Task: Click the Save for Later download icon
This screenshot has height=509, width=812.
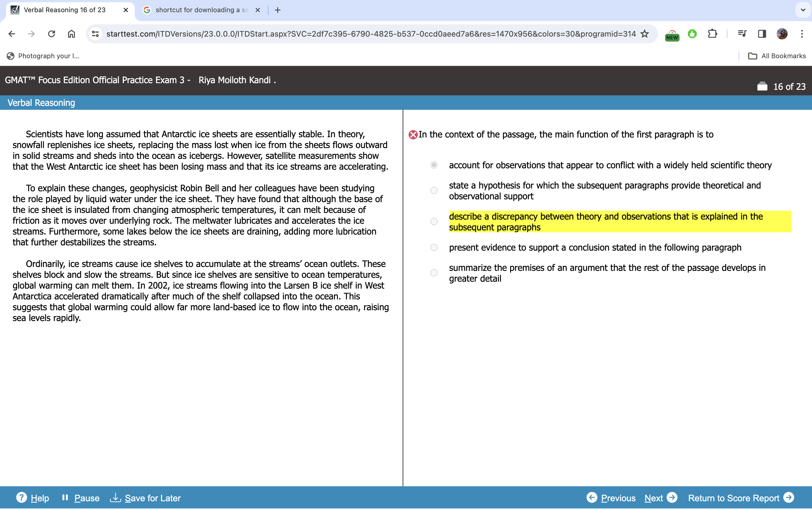Action: tap(115, 497)
